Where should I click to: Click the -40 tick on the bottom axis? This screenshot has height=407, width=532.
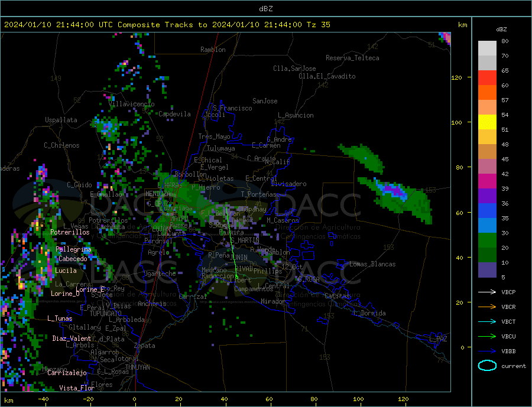(43, 399)
